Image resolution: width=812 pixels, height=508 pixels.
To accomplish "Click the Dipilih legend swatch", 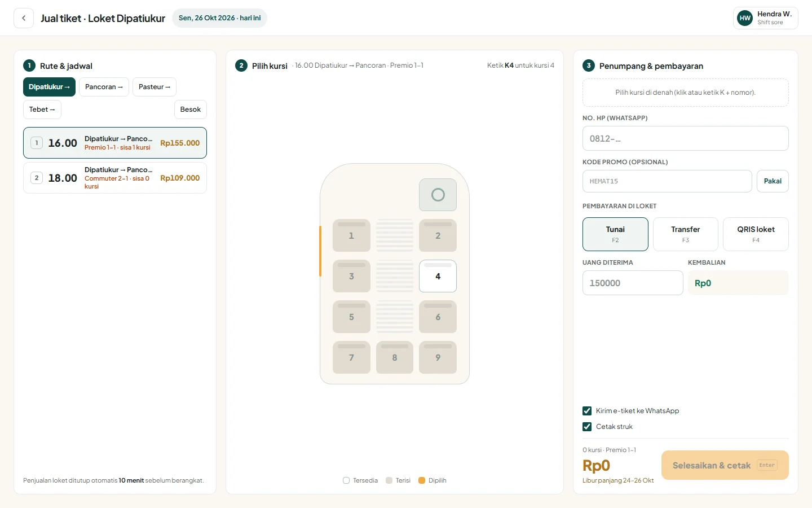I will (422, 480).
